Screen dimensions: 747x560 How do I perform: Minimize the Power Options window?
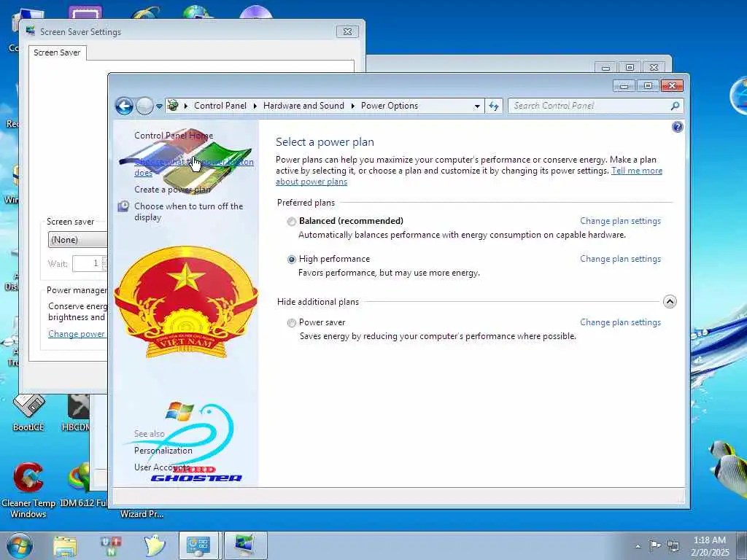(x=624, y=86)
